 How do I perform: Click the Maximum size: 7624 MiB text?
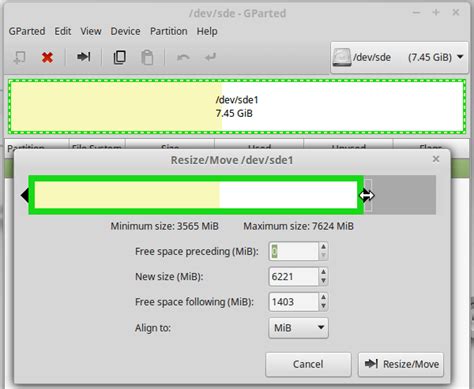[x=299, y=226]
